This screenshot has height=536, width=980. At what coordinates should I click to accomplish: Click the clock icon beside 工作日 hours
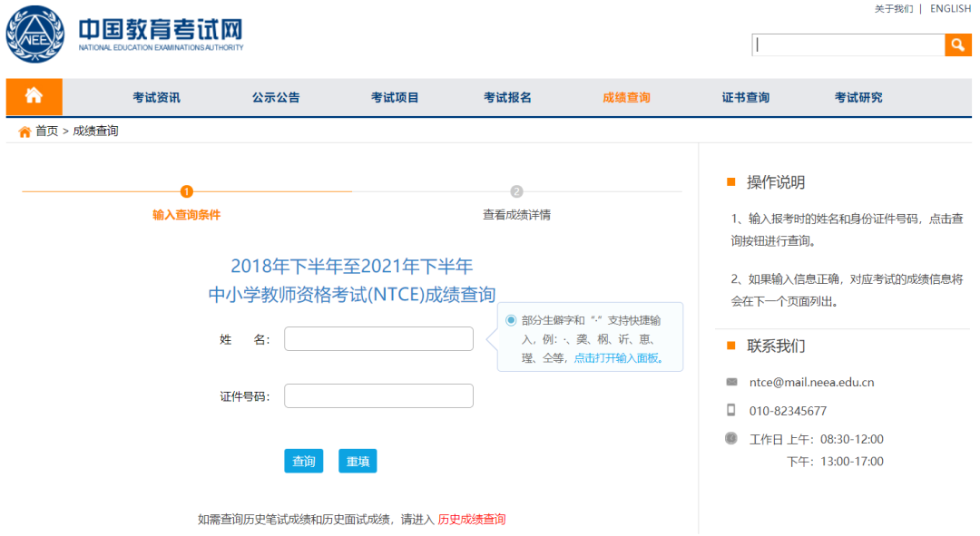click(731, 439)
